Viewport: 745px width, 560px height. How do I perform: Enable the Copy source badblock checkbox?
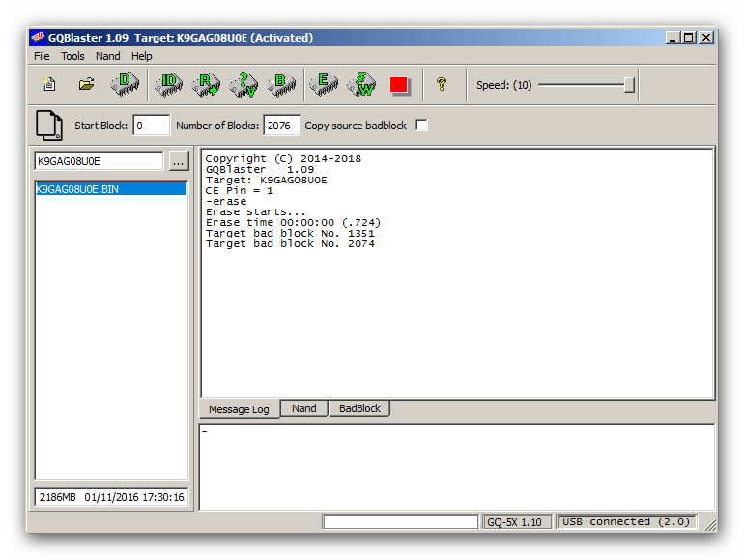click(421, 126)
